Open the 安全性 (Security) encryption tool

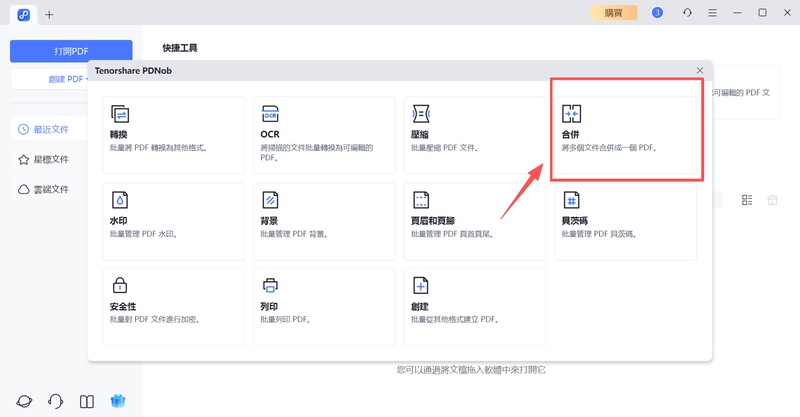coord(173,306)
